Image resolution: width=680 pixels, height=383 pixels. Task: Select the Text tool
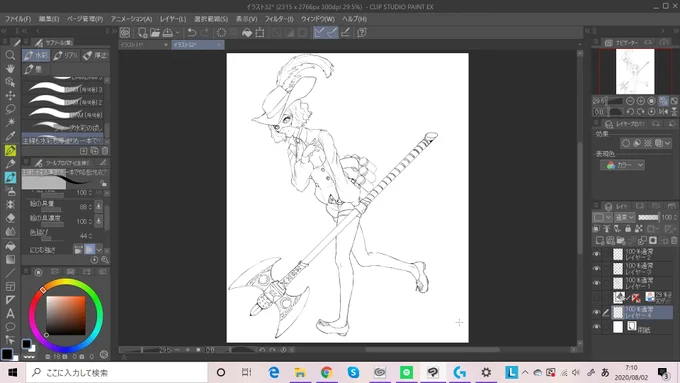coord(10,313)
